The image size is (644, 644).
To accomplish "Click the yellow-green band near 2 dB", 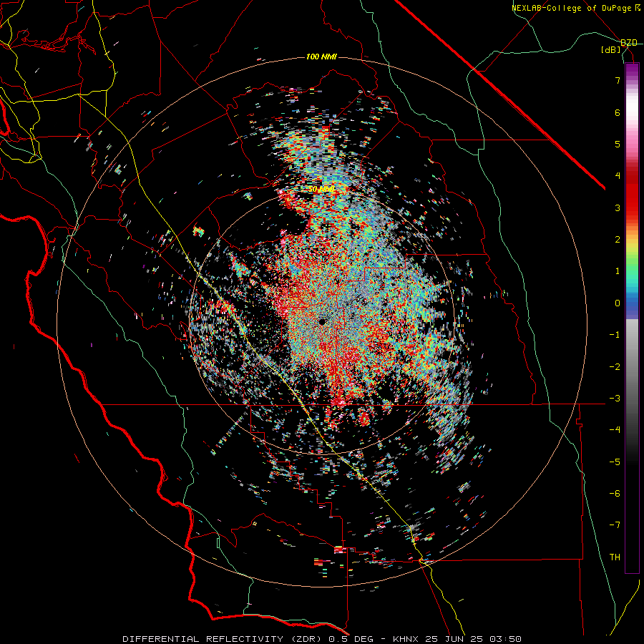I will (x=632, y=246).
